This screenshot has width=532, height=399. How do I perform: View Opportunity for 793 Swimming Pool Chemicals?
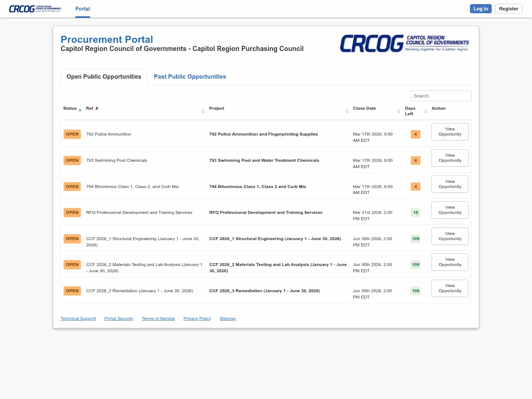[450, 158]
